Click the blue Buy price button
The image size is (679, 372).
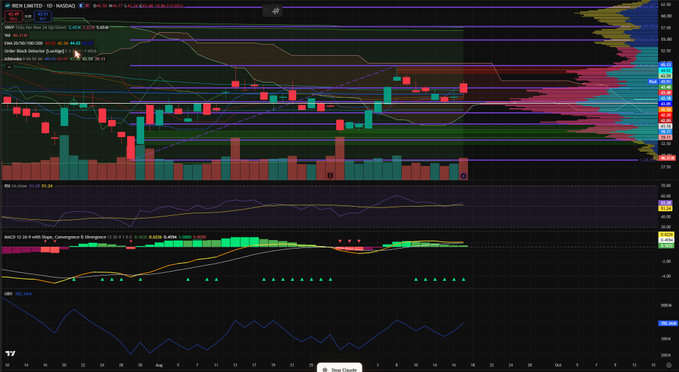[x=42, y=16]
